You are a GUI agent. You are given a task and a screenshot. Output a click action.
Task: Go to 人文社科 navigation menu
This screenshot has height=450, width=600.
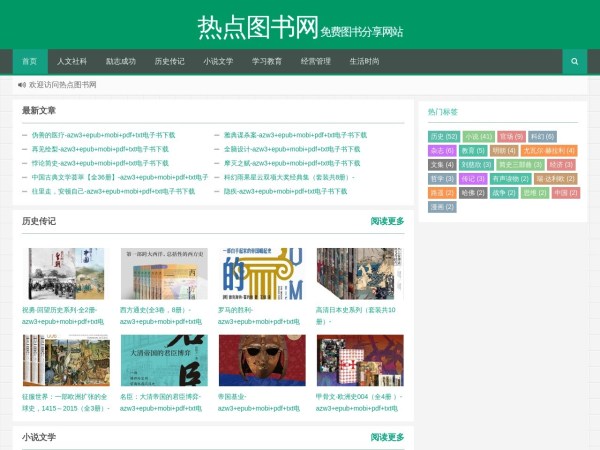[72, 61]
